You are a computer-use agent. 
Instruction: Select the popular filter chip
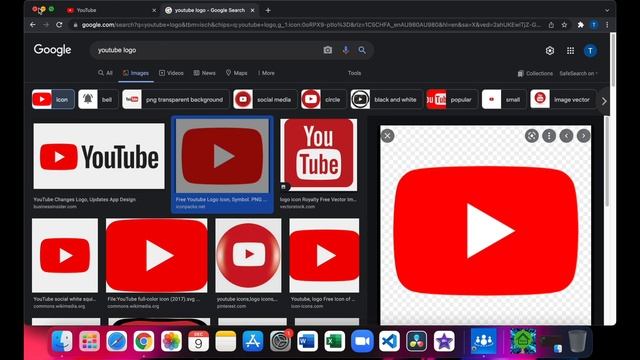tap(452, 99)
